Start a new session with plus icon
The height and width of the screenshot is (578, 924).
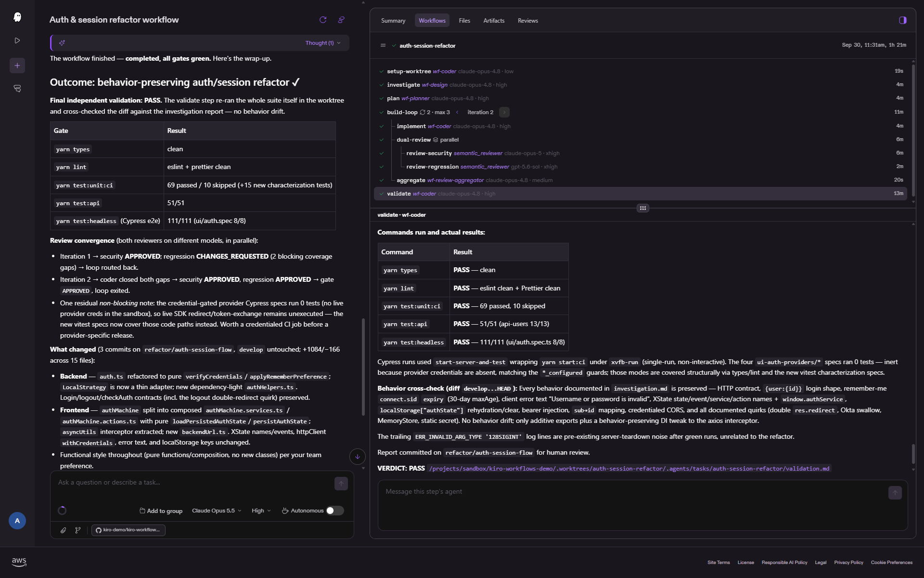point(17,66)
